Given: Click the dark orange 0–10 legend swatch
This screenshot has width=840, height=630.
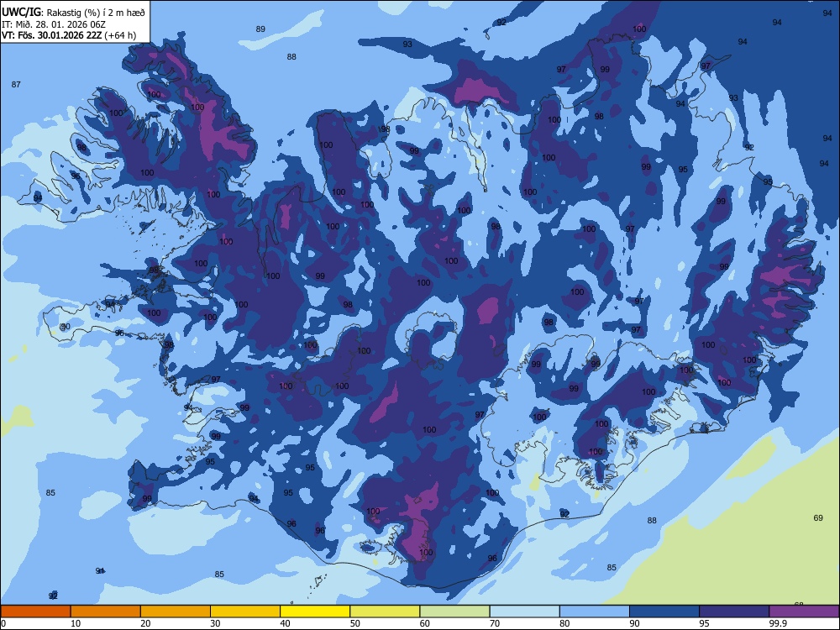Looking at the screenshot, I should coord(35,612).
